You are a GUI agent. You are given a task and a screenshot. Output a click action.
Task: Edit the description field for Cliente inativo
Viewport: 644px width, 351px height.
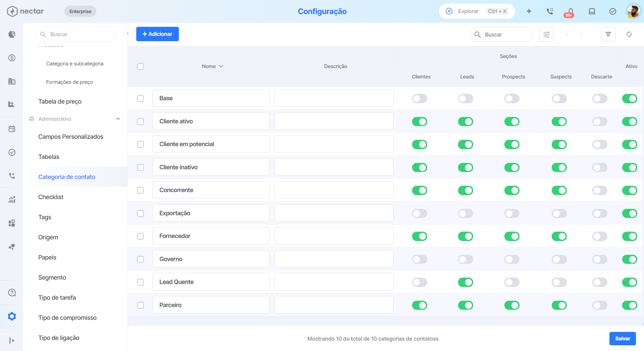334,167
